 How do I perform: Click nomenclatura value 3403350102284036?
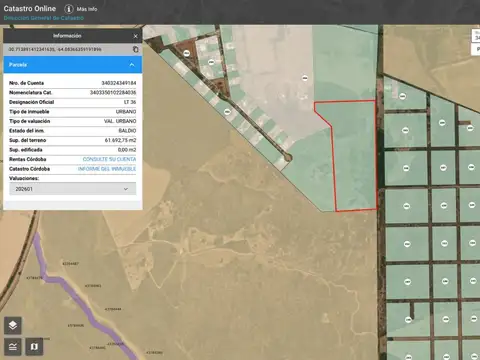tap(113, 92)
